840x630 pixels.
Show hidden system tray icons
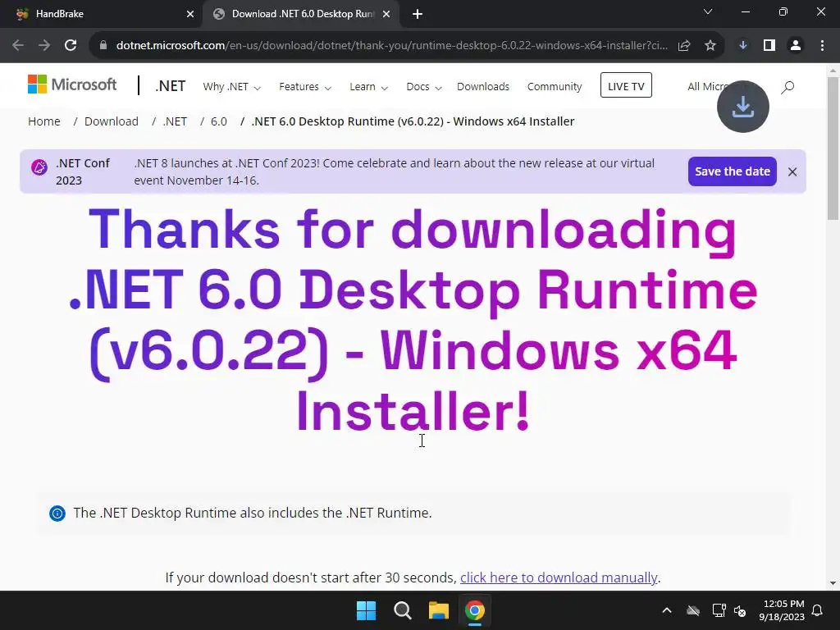coord(667,610)
